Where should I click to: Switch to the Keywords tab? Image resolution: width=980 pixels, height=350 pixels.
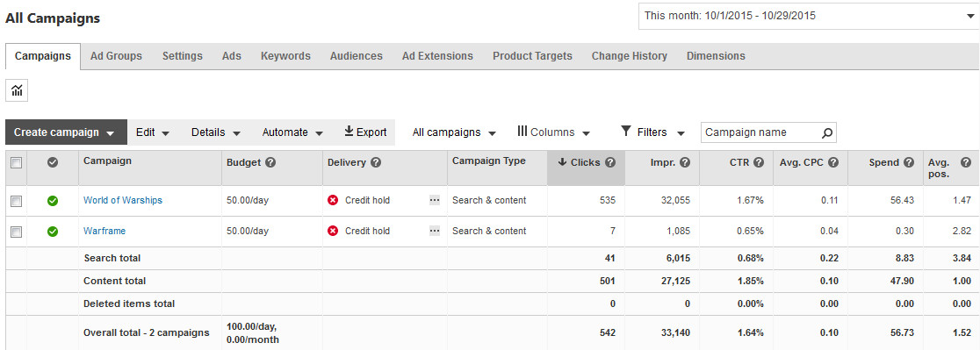[x=285, y=56]
